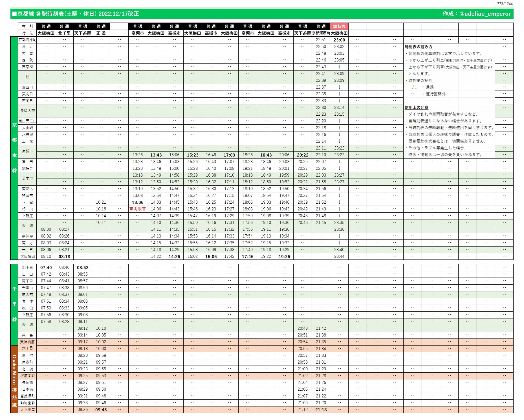Select the 長岡天神 station label
Image resolution: width=524 pixels, height=420 pixels.
27,111
